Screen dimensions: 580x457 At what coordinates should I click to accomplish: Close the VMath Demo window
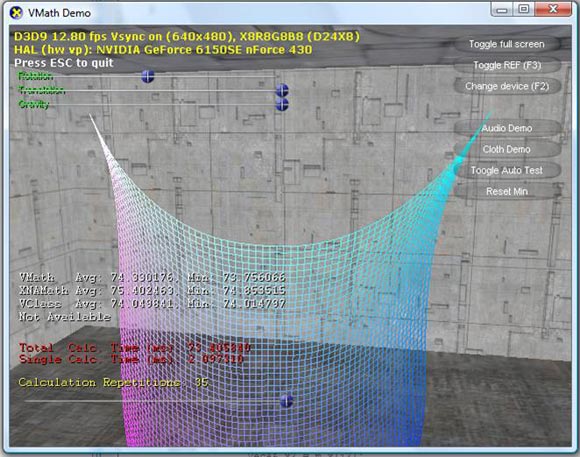coord(553,10)
